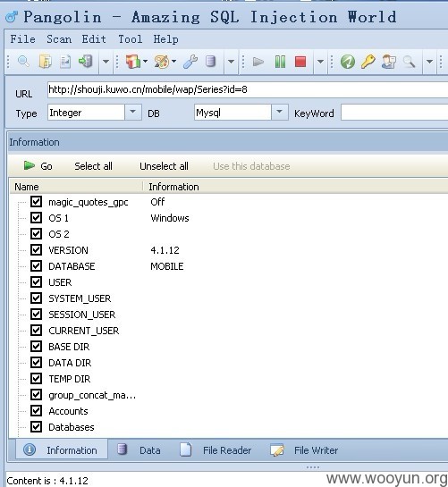This screenshot has height=487, width=448.
Task: Open the DB dropdown showing Mysql
Action: point(280,112)
